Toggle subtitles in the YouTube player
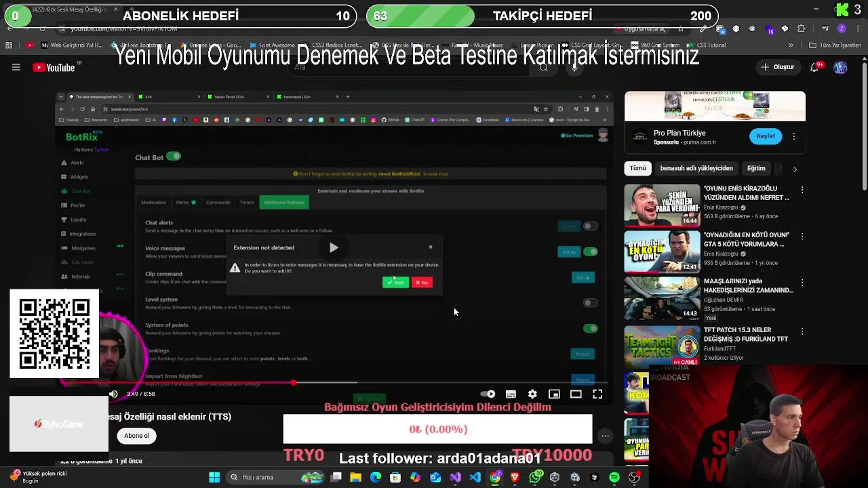868x488 pixels. click(x=511, y=394)
